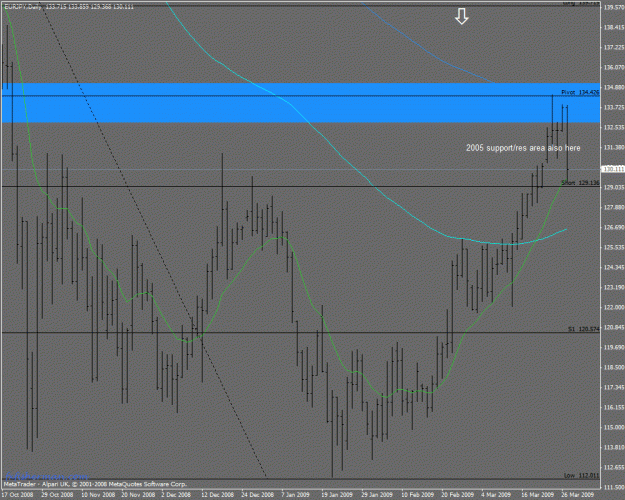Click the MetaTrader Alpari UK copyright text
The height and width of the screenshot is (500, 625).
[x=95, y=484]
